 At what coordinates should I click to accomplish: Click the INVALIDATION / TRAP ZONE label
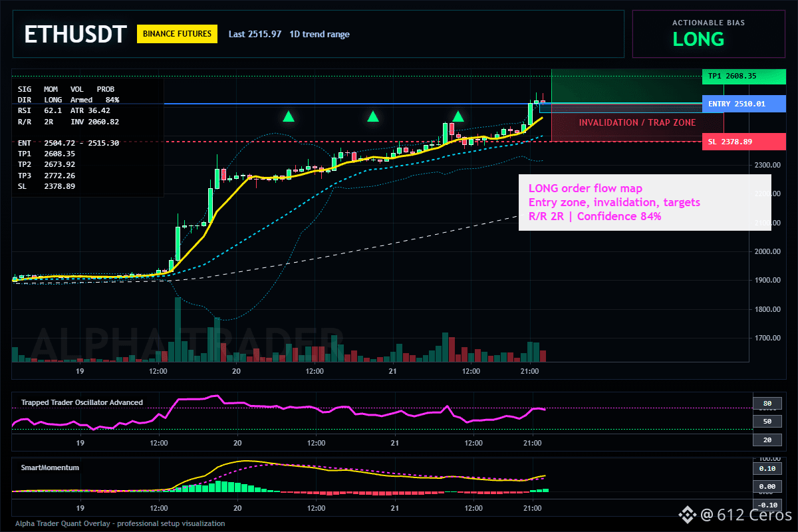[x=637, y=122]
